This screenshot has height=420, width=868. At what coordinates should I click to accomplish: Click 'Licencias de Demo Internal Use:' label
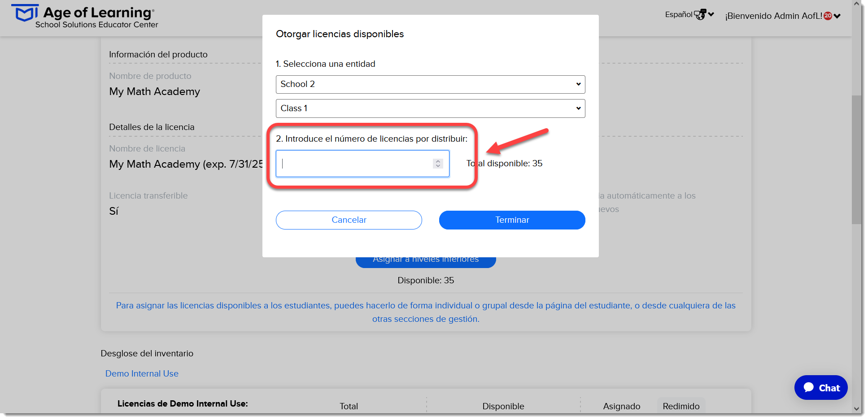[183, 403]
